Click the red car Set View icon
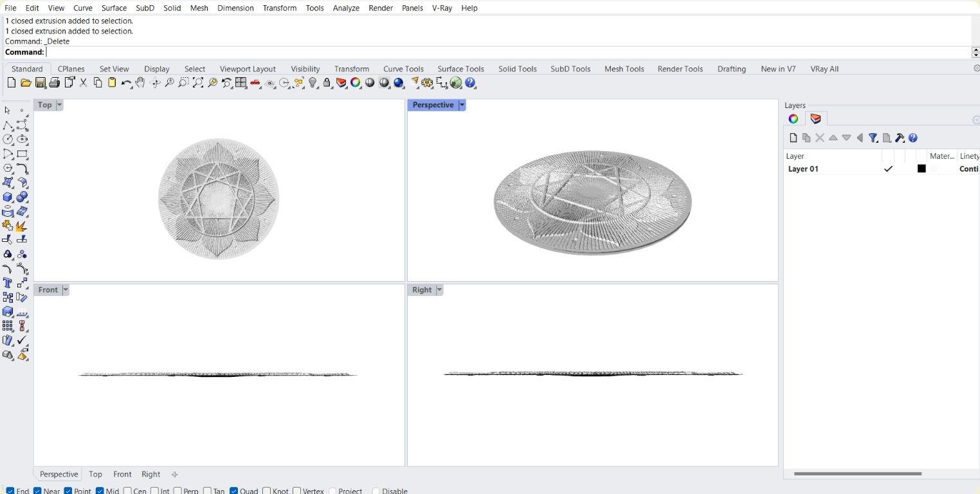980x494 pixels. pos(255,83)
